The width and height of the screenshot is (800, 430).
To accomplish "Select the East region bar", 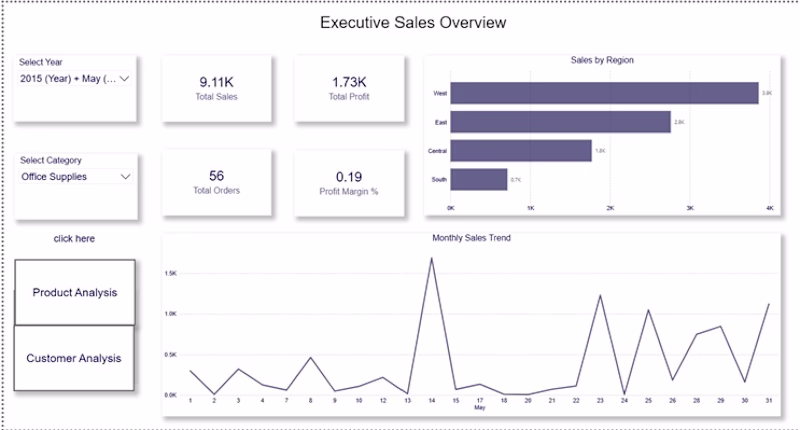I will click(560, 122).
